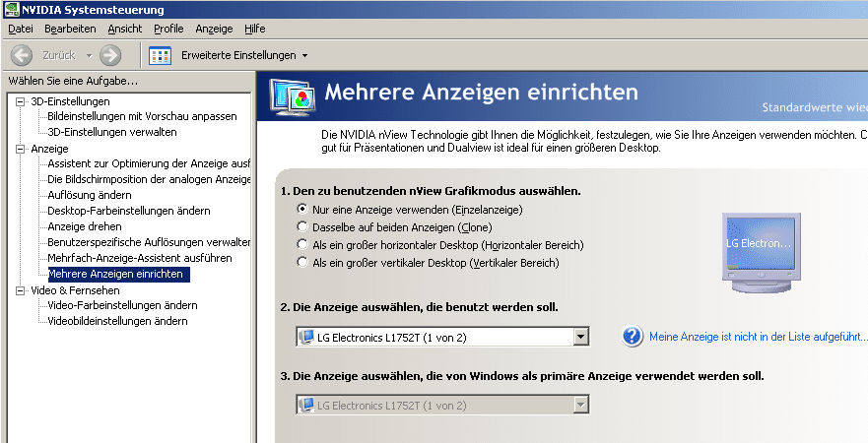Select Auflösung ändern tree item
Screen dimensions: 868x443
tap(90, 195)
